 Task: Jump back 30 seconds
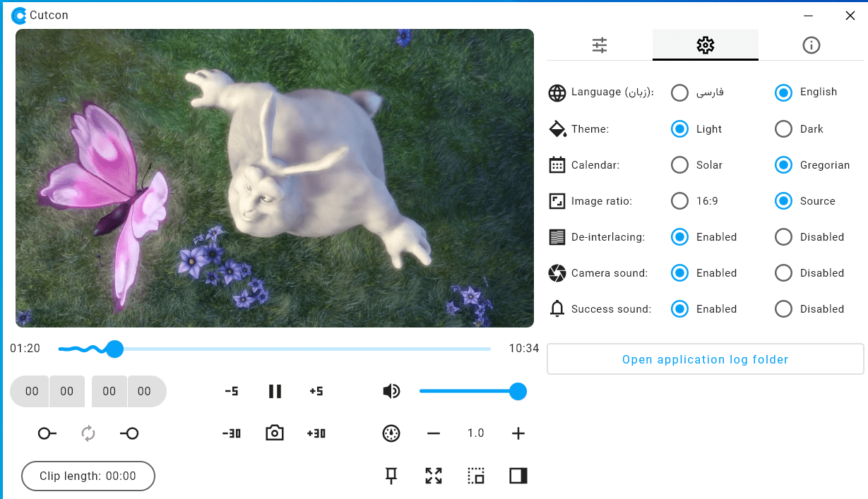pyautogui.click(x=232, y=433)
